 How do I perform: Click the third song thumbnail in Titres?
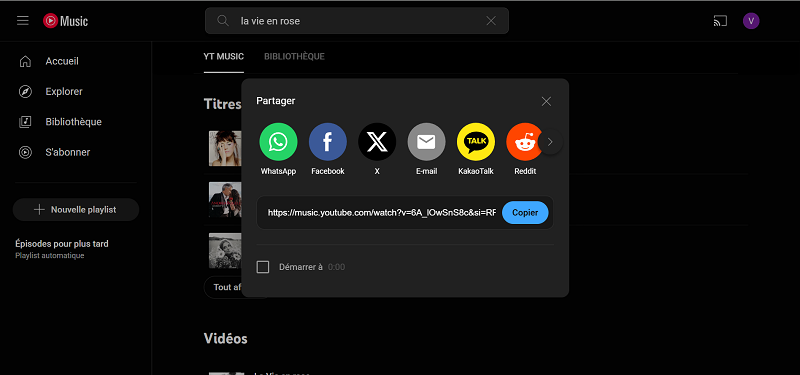point(225,251)
